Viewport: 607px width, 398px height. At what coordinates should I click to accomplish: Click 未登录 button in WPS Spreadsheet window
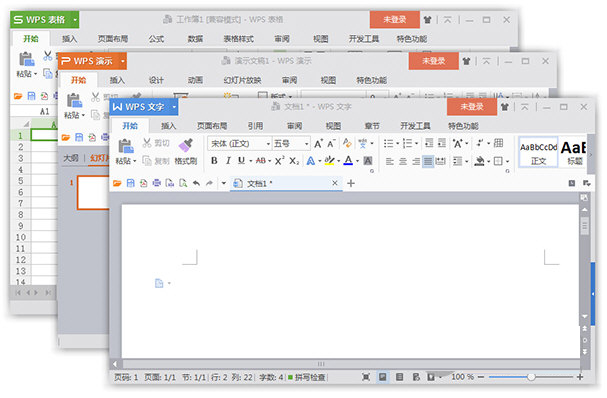pyautogui.click(x=394, y=20)
